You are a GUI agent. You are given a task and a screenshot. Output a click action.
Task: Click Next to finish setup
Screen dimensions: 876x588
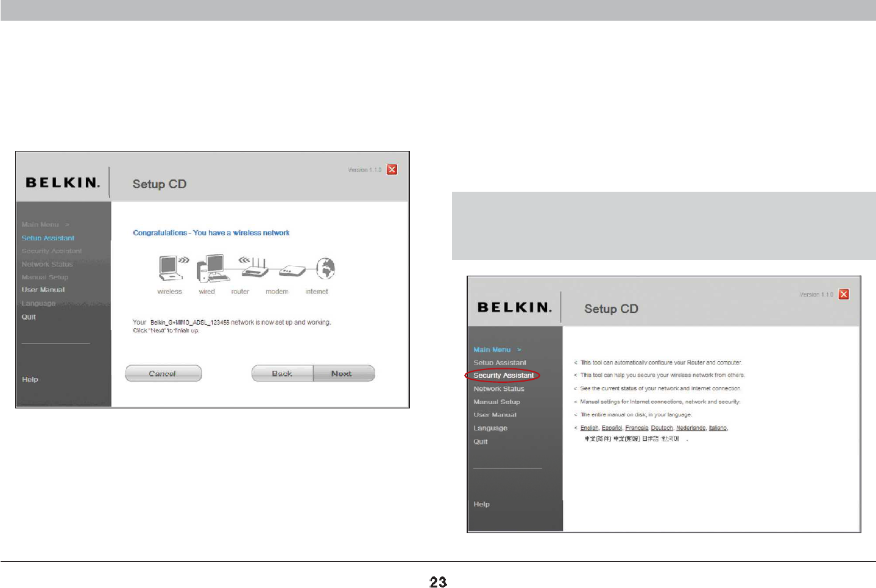[x=344, y=373]
